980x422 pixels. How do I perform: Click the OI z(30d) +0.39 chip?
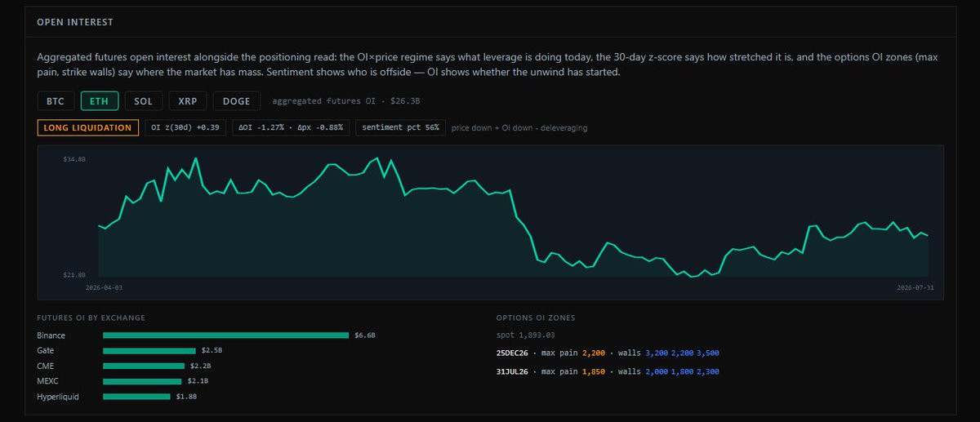[x=185, y=127]
